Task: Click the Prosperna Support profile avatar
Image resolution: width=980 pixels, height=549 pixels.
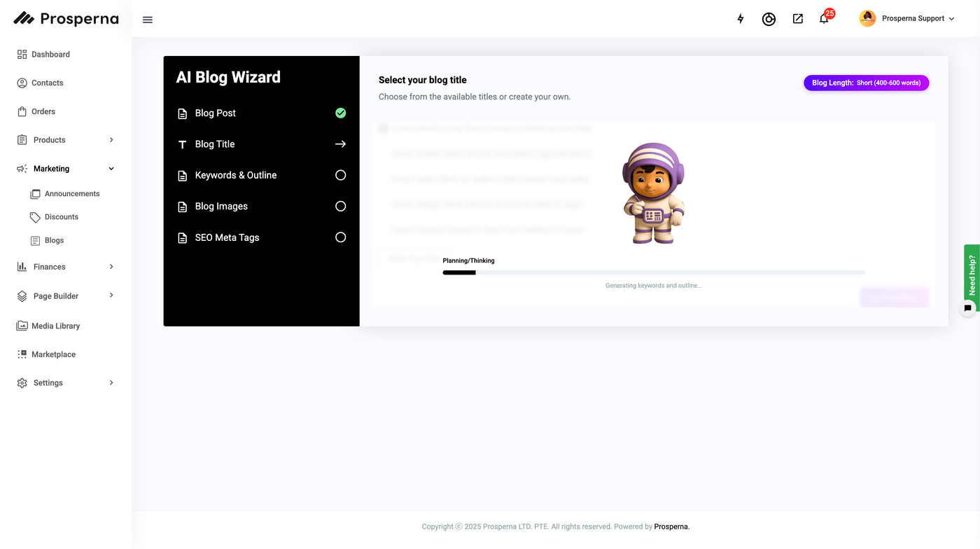Action: 867,19
